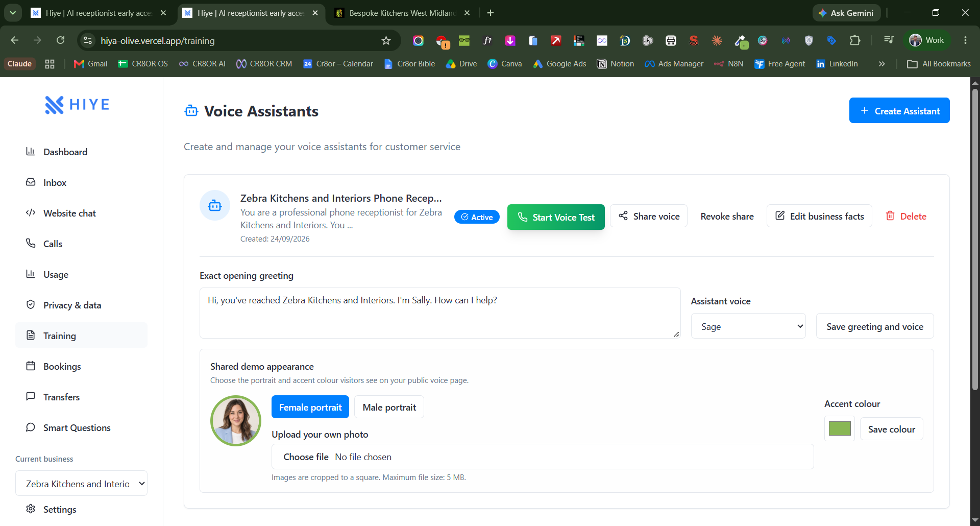Click the opening greeting text box
This screenshot has height=526, width=980.
pyautogui.click(x=440, y=313)
